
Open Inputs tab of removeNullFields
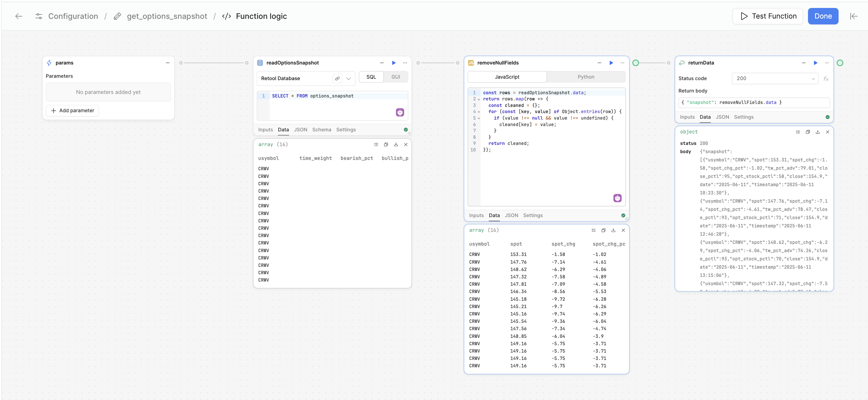476,216
